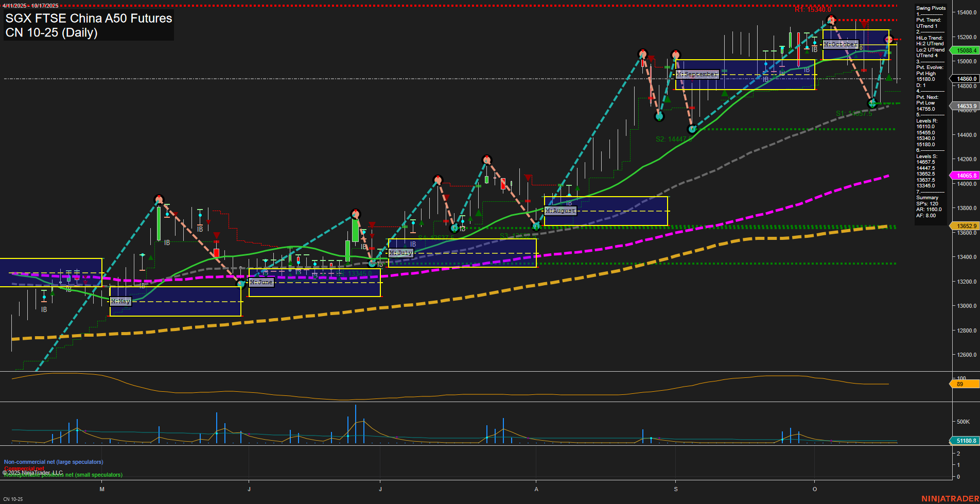Select the teal swing low pivot marker in June
Image resolution: width=980 pixels, height=504 pixels.
coord(241,283)
